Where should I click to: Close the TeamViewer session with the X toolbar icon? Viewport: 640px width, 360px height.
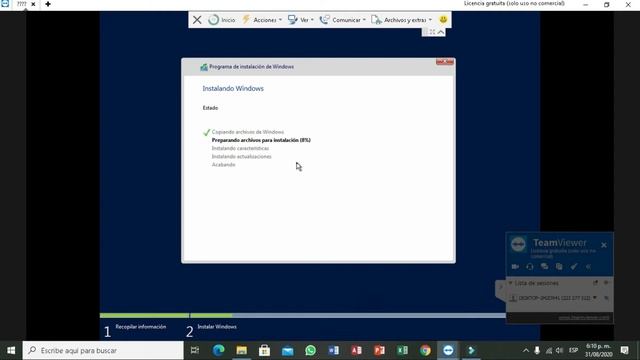pos(197,20)
